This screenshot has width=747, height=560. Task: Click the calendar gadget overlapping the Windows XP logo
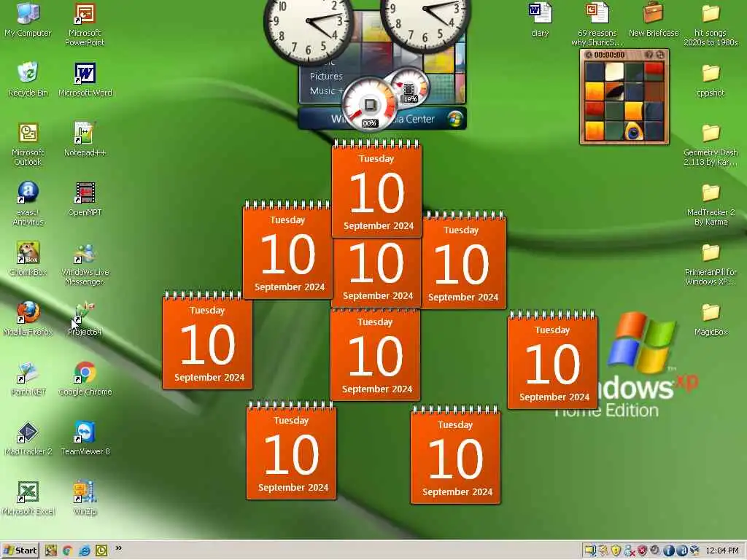tap(553, 360)
